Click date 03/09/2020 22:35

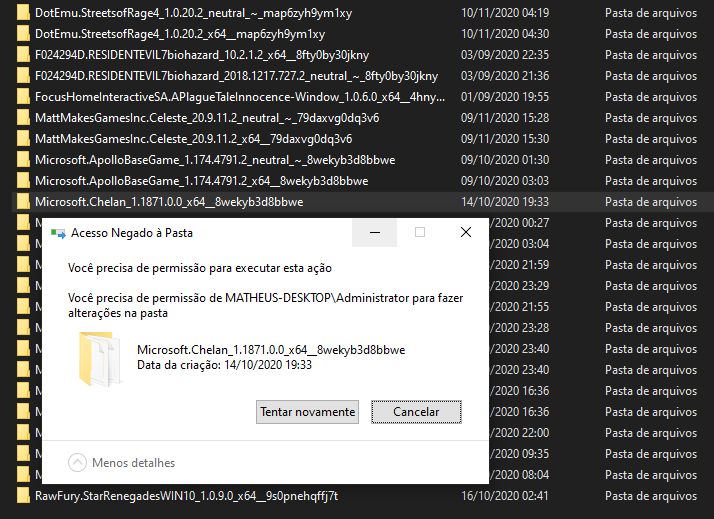tap(505, 55)
